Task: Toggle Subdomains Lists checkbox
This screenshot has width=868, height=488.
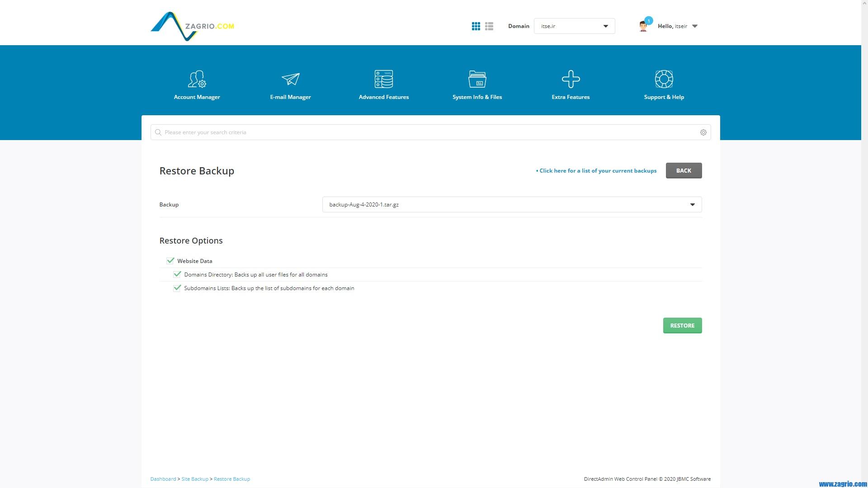Action: [177, 288]
